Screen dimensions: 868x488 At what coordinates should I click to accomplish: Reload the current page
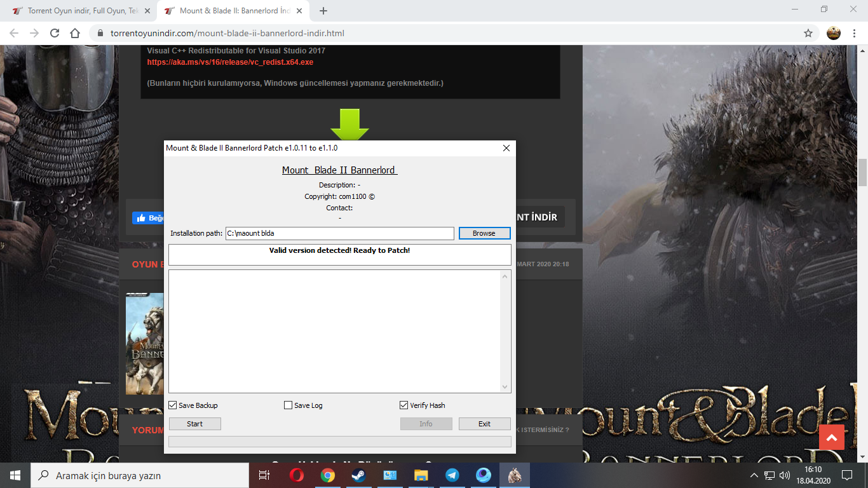click(x=55, y=33)
